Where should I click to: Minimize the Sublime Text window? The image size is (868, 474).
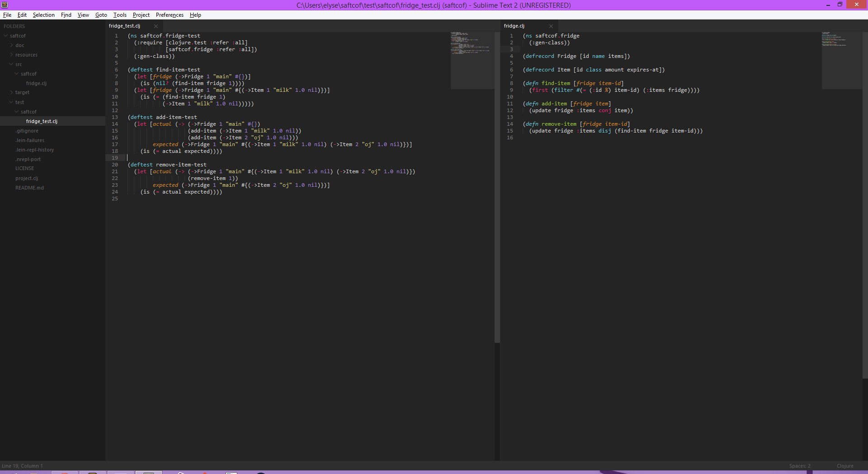coord(828,5)
